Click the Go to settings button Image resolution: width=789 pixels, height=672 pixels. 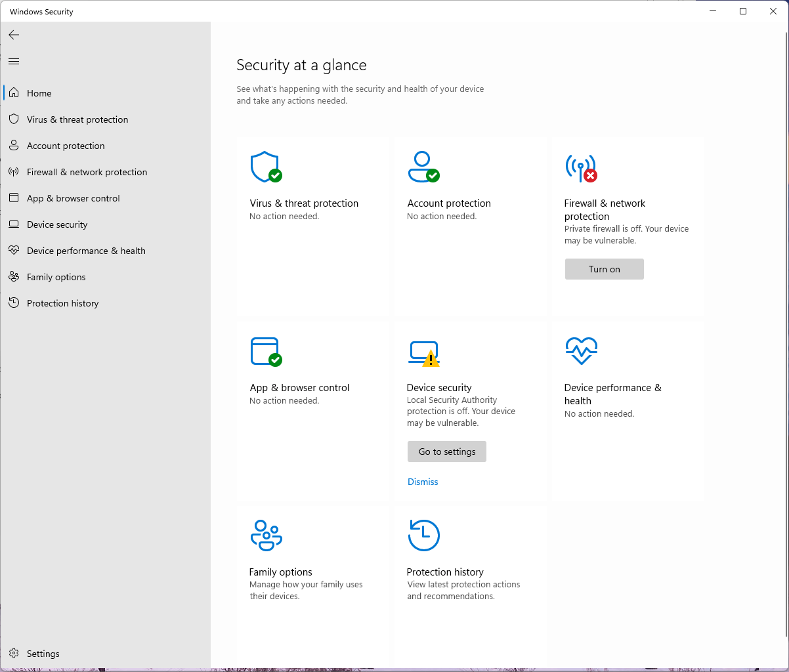[x=446, y=451]
